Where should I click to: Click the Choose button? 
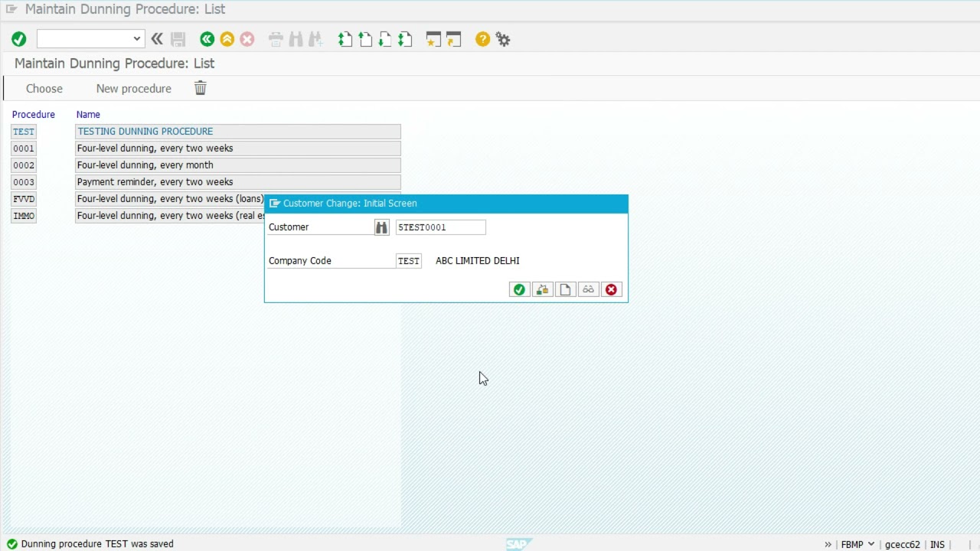point(44,89)
